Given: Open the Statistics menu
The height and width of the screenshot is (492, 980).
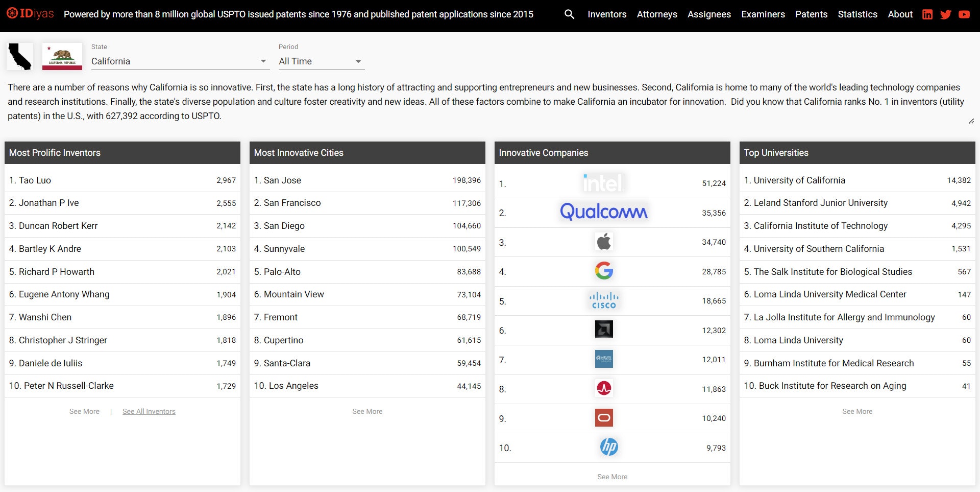Looking at the screenshot, I should (857, 14).
